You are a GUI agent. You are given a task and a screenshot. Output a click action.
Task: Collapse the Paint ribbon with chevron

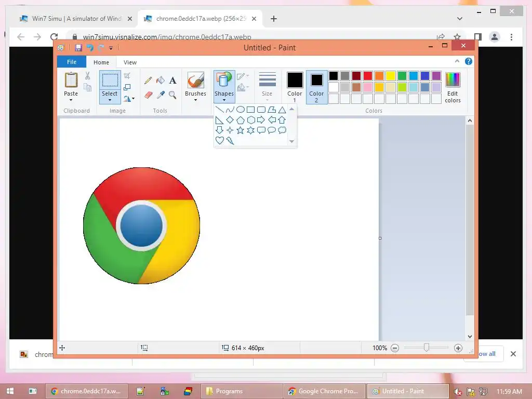[457, 61]
